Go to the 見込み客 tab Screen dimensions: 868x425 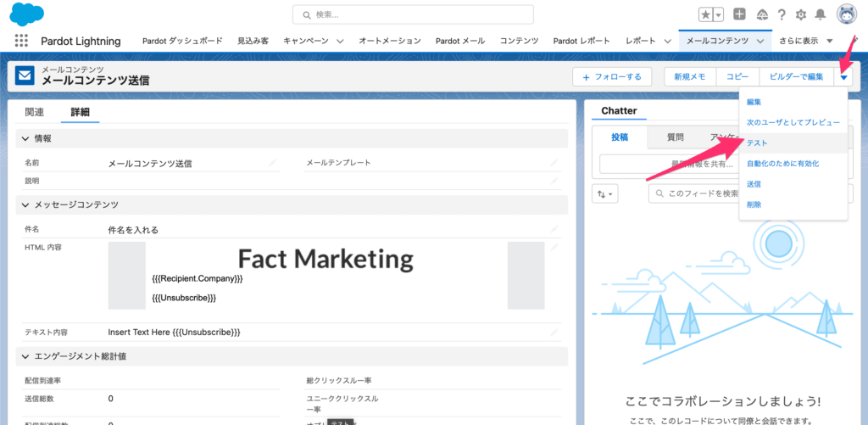(253, 41)
